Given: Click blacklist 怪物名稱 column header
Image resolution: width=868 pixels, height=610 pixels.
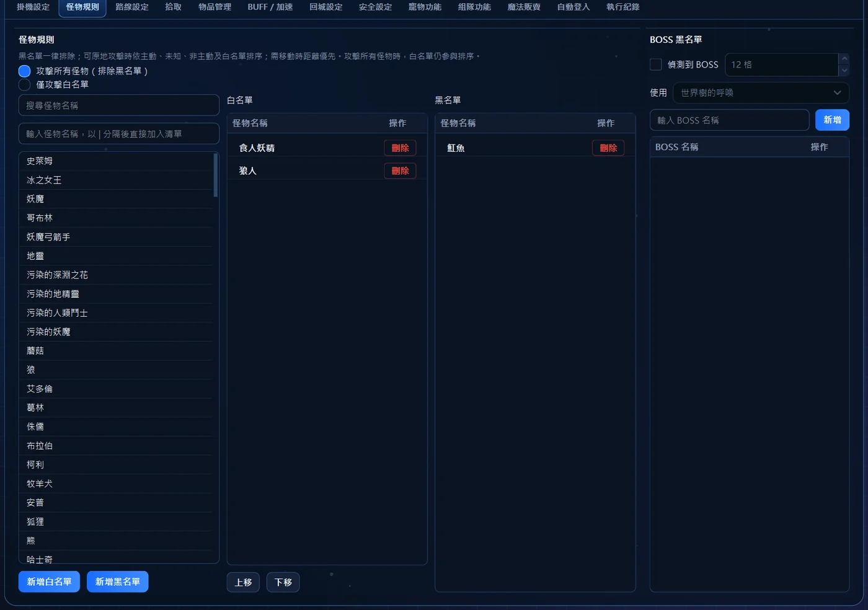Looking at the screenshot, I should click(x=458, y=123).
